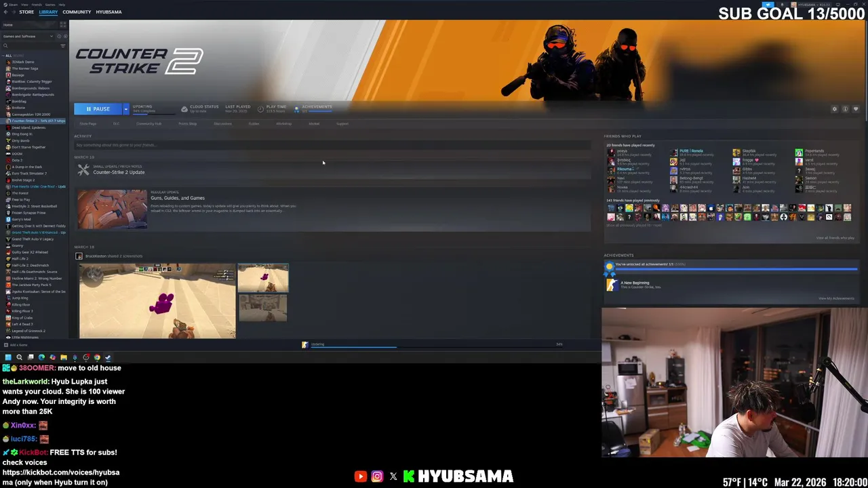Go back with the Steam back arrow
The width and height of the screenshot is (868, 488).
pyautogui.click(x=5, y=12)
